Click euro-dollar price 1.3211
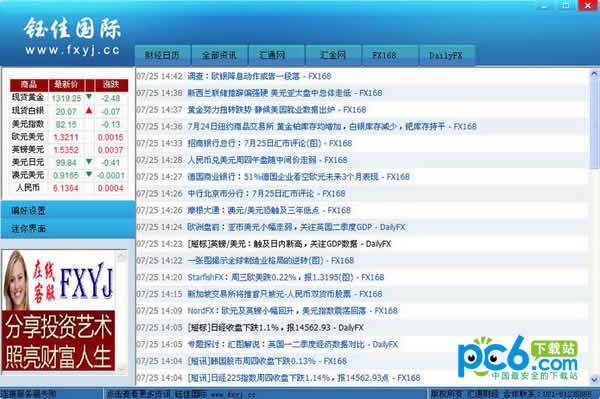 (66, 137)
